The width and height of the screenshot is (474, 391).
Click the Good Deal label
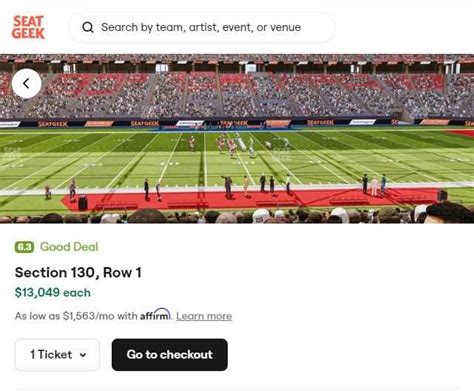click(69, 247)
